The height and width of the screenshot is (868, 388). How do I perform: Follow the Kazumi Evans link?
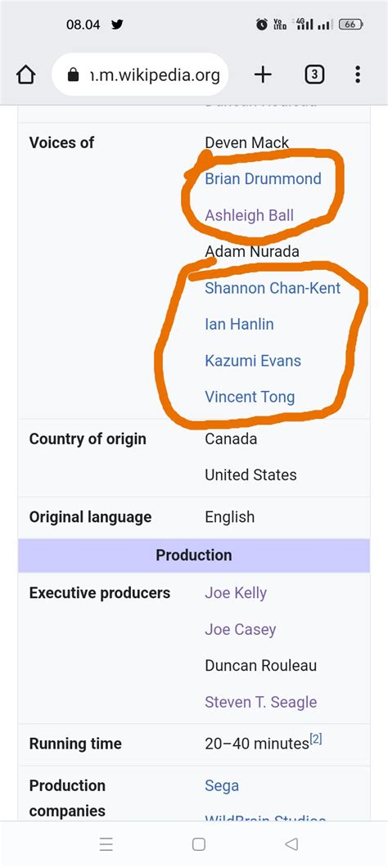(253, 361)
